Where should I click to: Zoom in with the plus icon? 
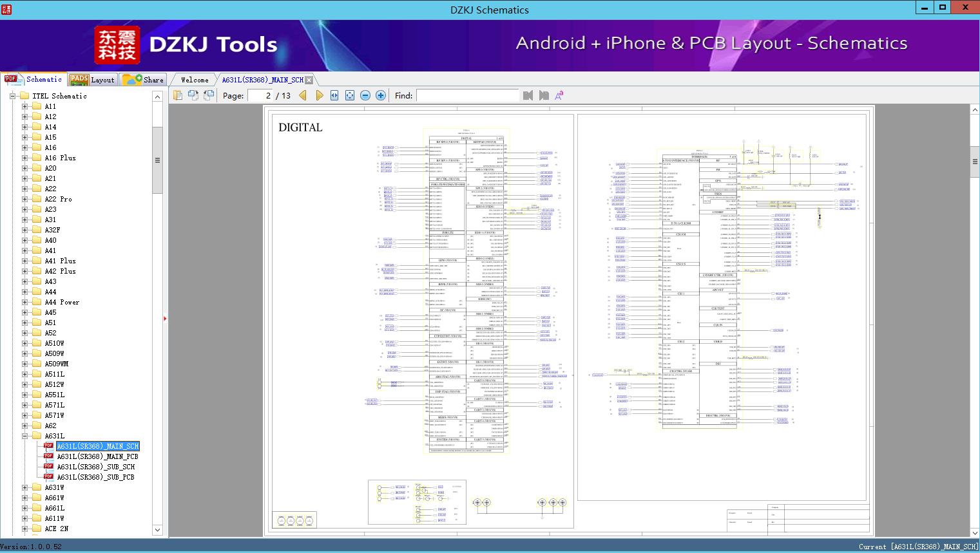(381, 95)
